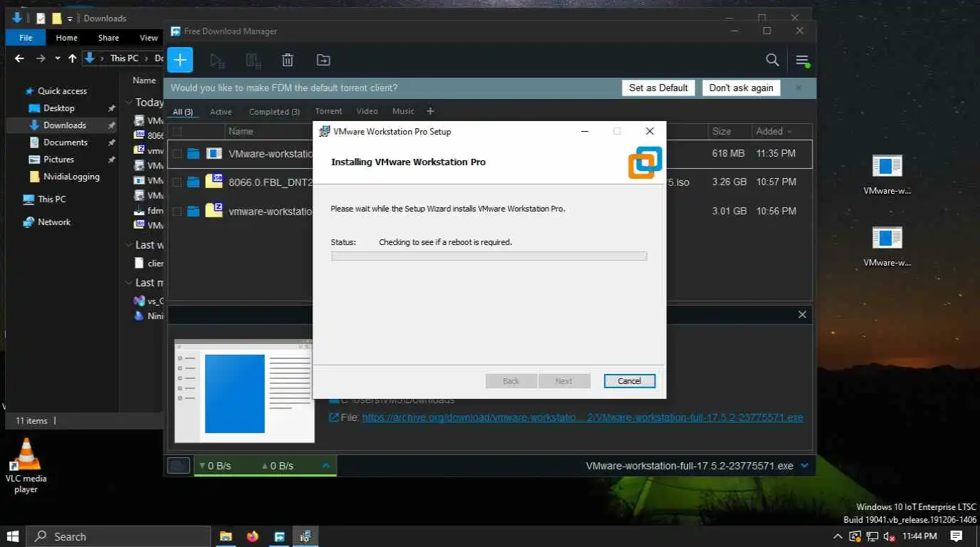This screenshot has height=547, width=980.
Task: Open the FDM search magnifier
Action: [772, 60]
